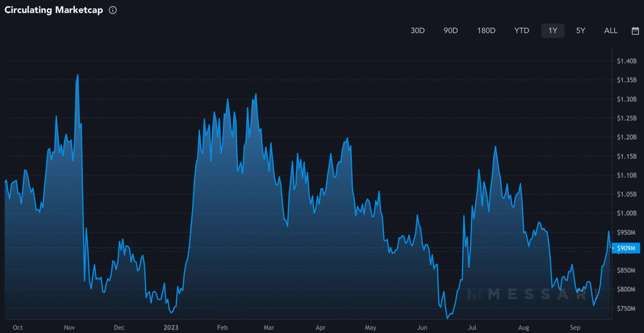Viewport: 644px width, 333px height.
Task: Click the $1.05B axis label
Action: (x=627, y=194)
